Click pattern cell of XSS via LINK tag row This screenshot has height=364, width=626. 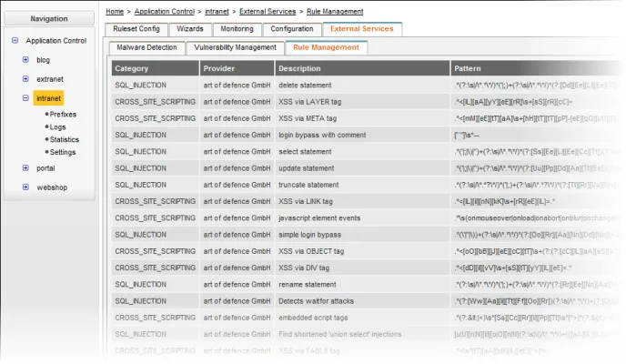pyautogui.click(x=537, y=201)
